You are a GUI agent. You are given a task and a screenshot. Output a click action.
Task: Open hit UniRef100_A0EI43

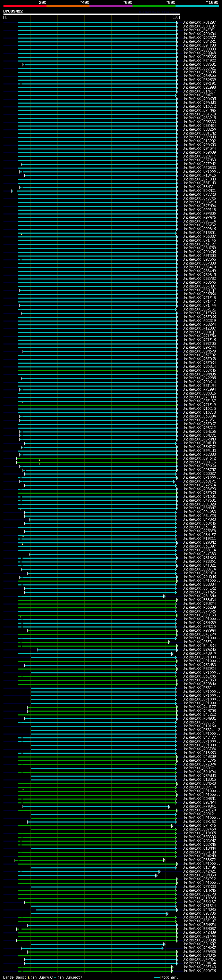pyautogui.click(x=199, y=967)
